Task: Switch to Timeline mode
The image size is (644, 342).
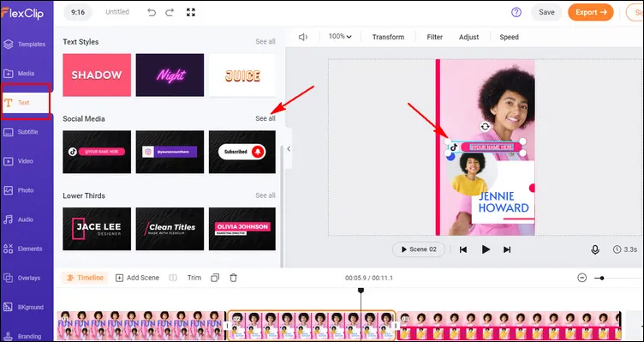Action: [85, 278]
